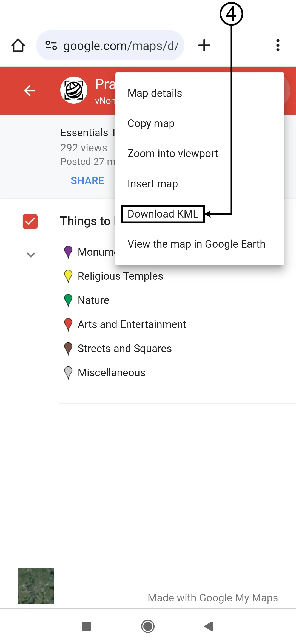The width and height of the screenshot is (296, 644).
Task: Tap the satellite map thumbnail
Action: coord(36,586)
